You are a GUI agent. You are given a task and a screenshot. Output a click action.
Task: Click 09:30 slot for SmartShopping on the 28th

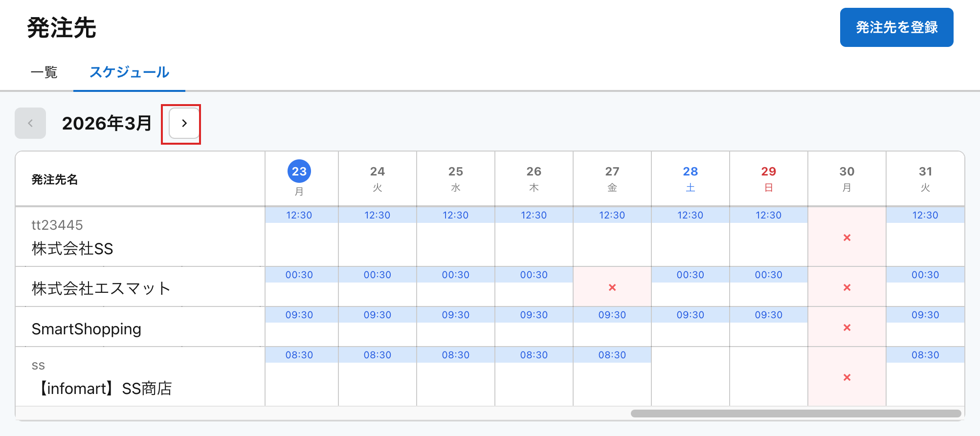click(690, 315)
